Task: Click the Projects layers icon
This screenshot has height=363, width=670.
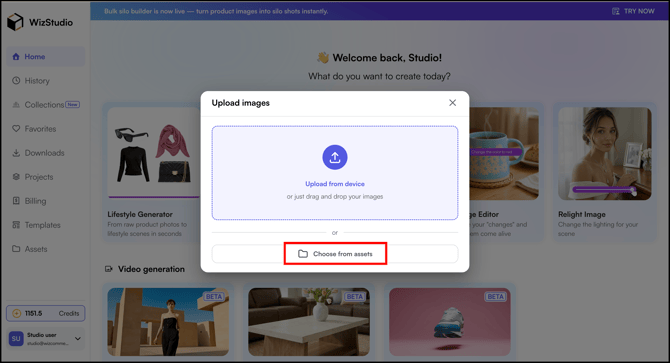Action: click(16, 177)
